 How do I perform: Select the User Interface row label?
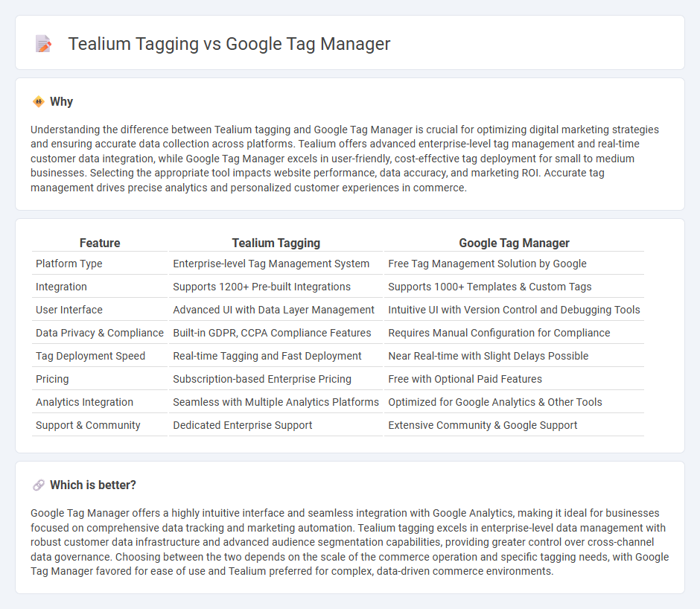pos(69,310)
